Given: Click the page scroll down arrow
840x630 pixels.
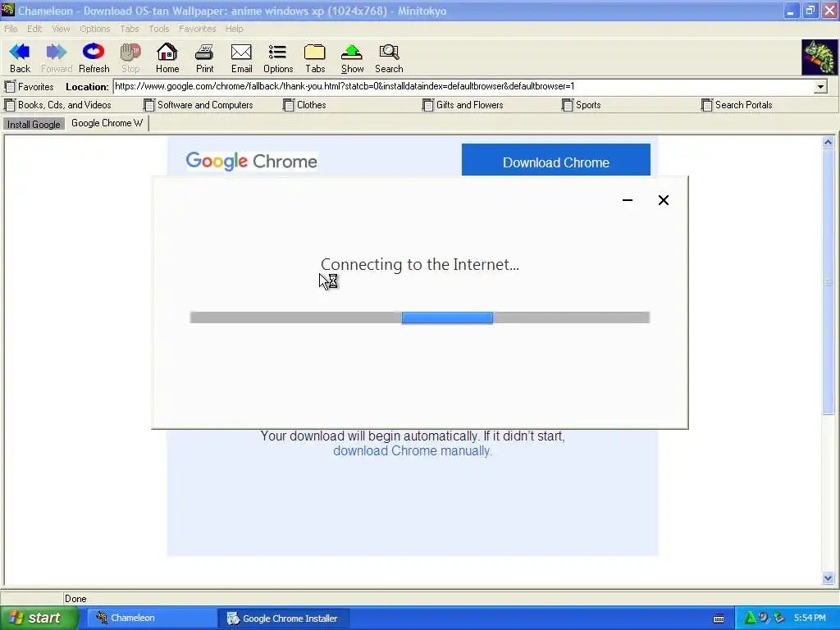Looking at the screenshot, I should click(828, 578).
